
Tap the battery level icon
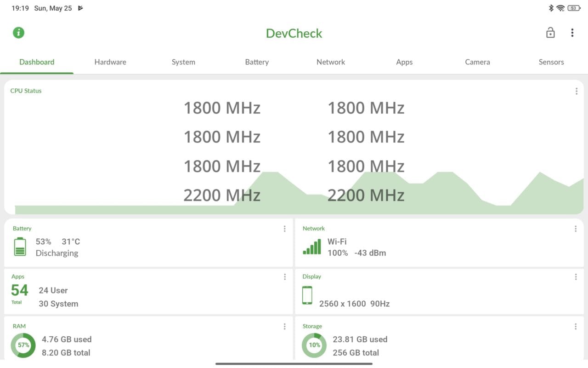(x=20, y=247)
